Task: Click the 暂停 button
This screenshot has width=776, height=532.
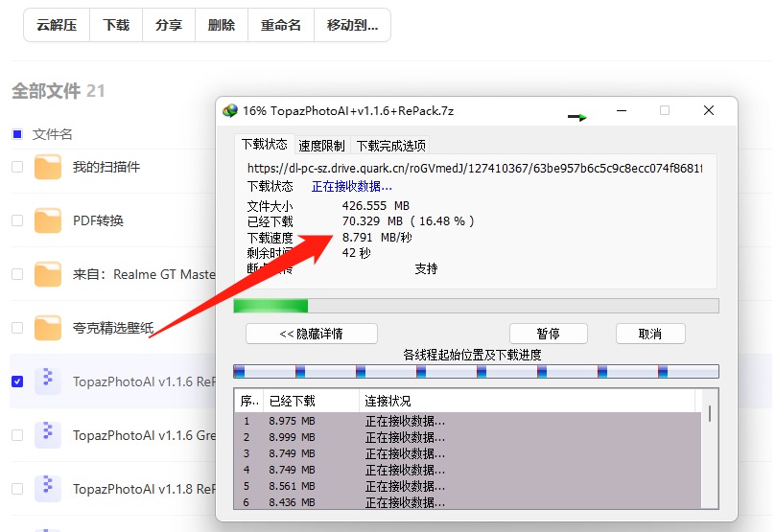Action: tap(549, 334)
